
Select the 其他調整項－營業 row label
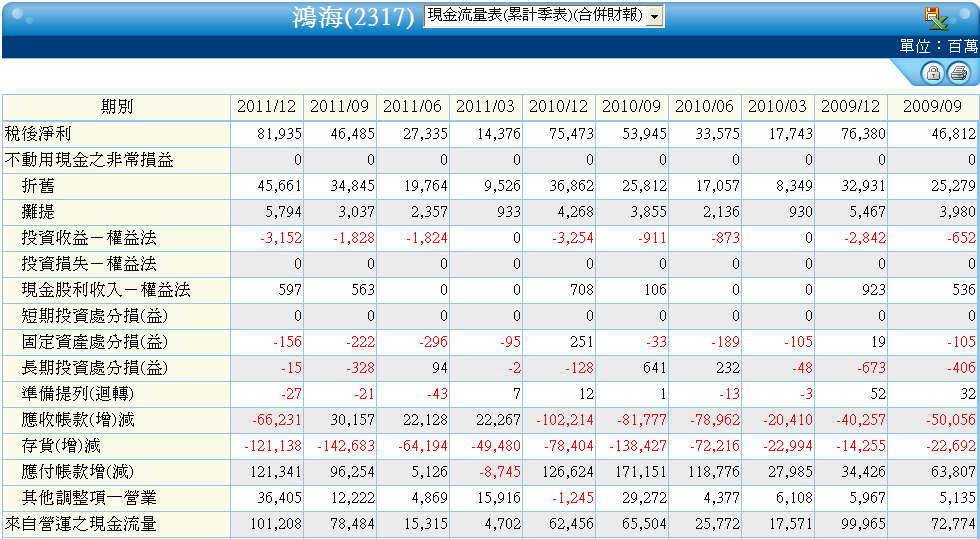coord(89,498)
